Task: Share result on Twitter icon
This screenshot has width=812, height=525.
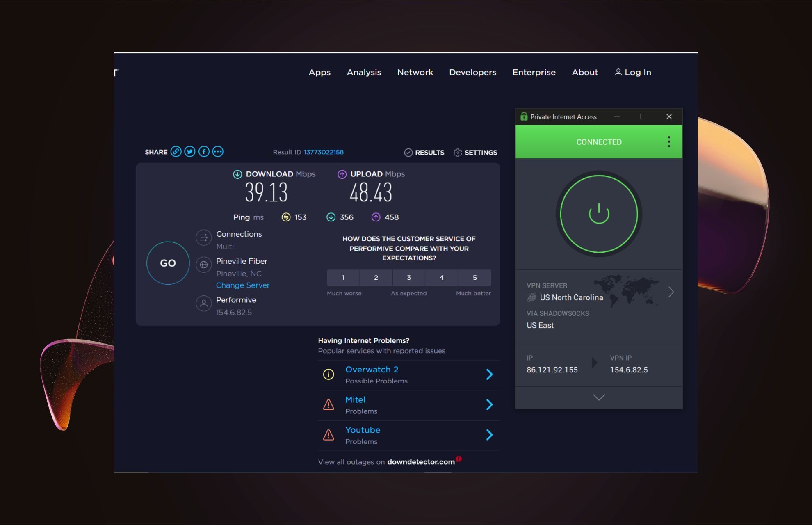Action: click(x=190, y=152)
